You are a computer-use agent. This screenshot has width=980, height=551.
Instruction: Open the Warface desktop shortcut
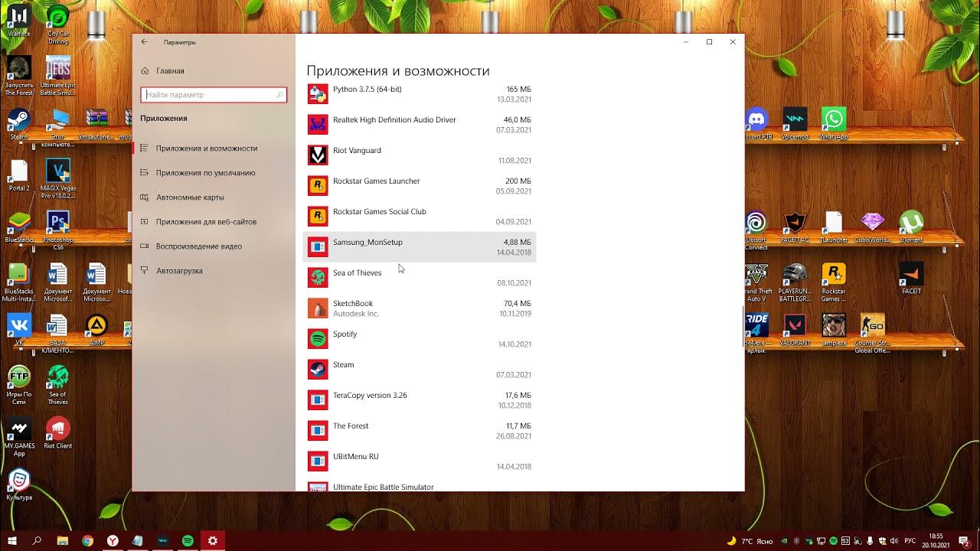coord(19,21)
